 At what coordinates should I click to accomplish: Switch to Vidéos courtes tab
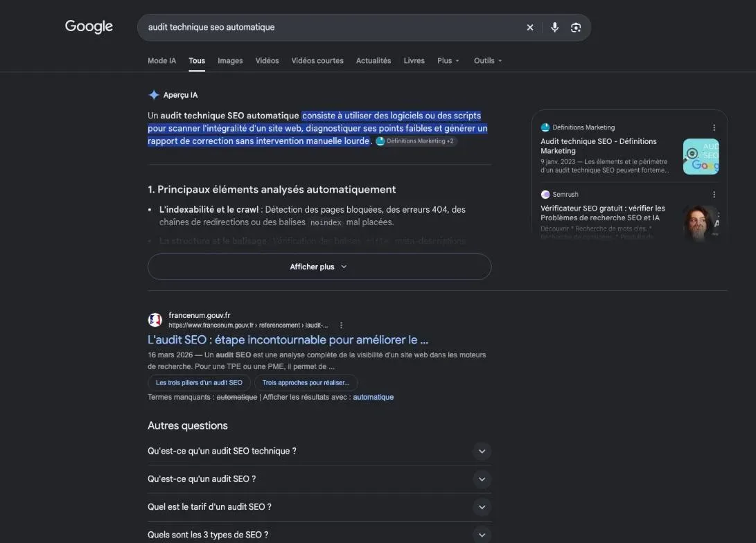[317, 61]
